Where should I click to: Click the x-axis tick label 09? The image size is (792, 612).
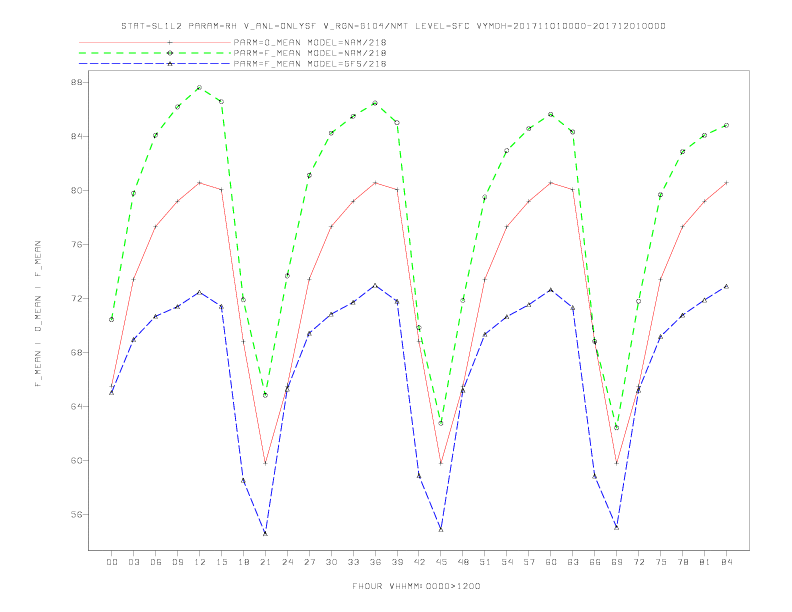(178, 562)
